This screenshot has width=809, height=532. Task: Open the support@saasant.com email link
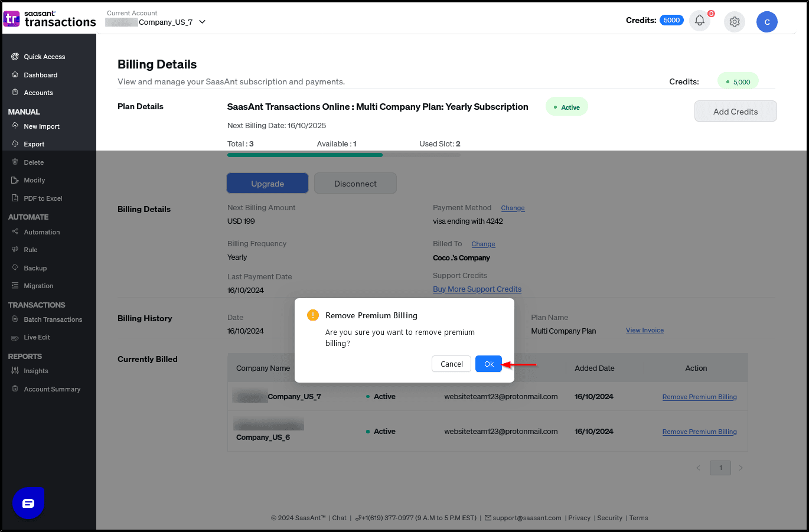click(x=523, y=518)
